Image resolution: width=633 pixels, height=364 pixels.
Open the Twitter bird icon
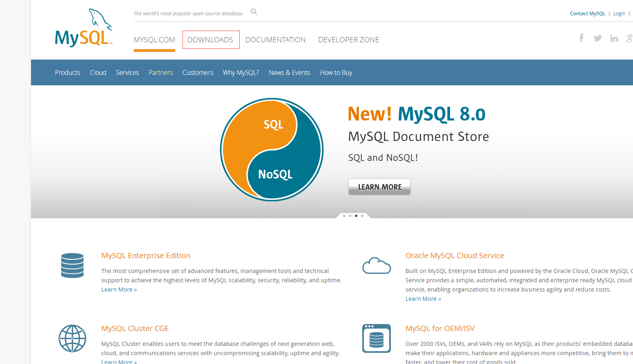tap(598, 38)
